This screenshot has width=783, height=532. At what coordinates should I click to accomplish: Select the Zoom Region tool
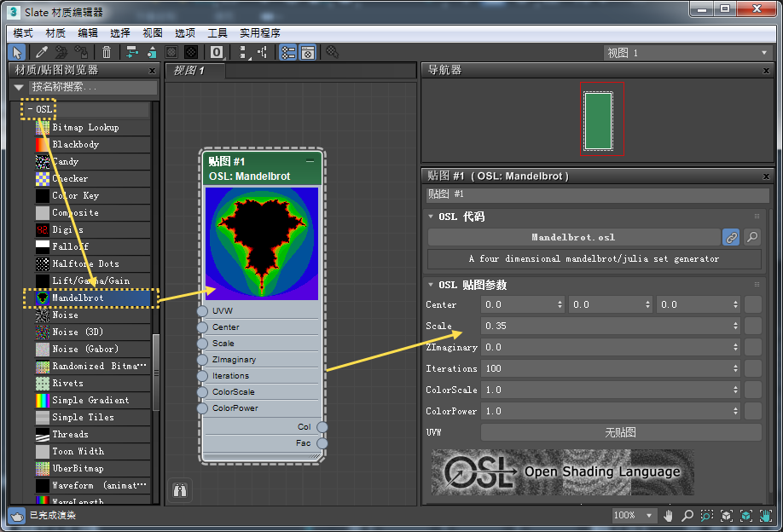pos(706,516)
